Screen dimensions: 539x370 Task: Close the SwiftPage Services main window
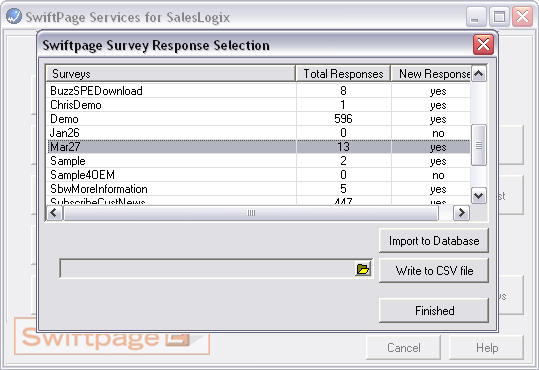pos(522,17)
